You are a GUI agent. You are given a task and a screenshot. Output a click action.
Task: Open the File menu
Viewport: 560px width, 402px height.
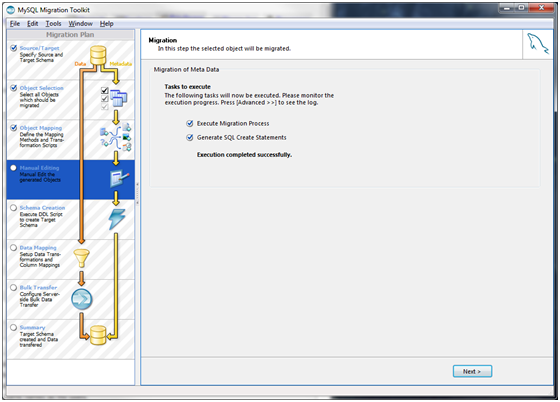(x=15, y=24)
